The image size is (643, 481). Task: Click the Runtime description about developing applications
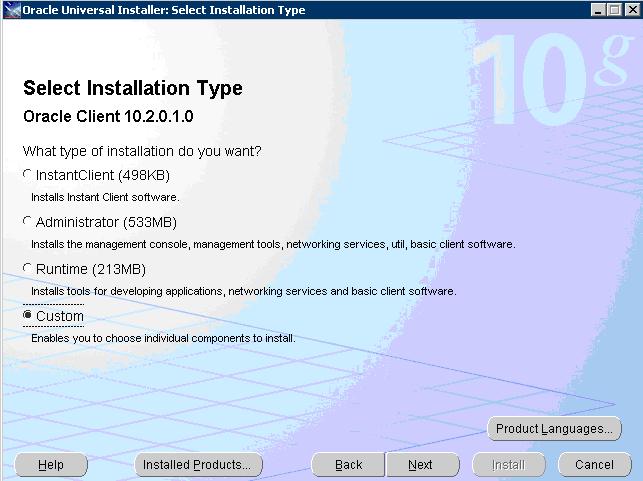tap(244, 291)
